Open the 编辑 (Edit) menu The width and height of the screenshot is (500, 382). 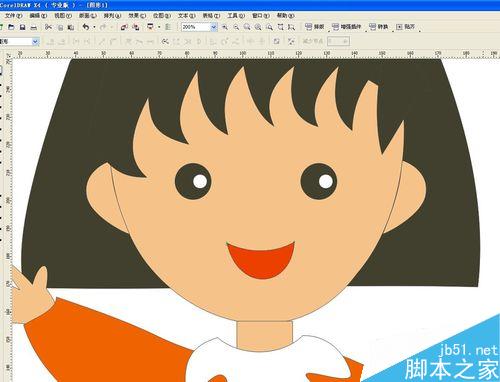click(38, 16)
